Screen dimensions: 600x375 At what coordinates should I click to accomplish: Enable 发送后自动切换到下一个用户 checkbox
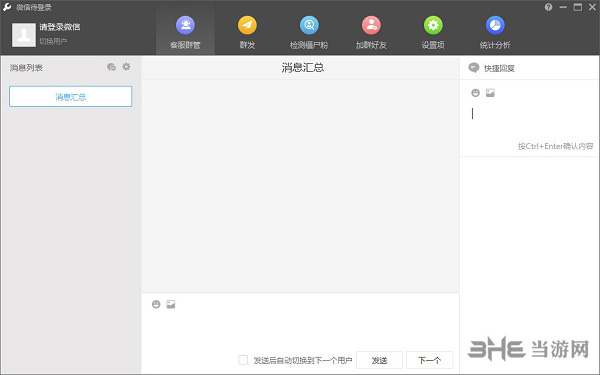[243, 360]
